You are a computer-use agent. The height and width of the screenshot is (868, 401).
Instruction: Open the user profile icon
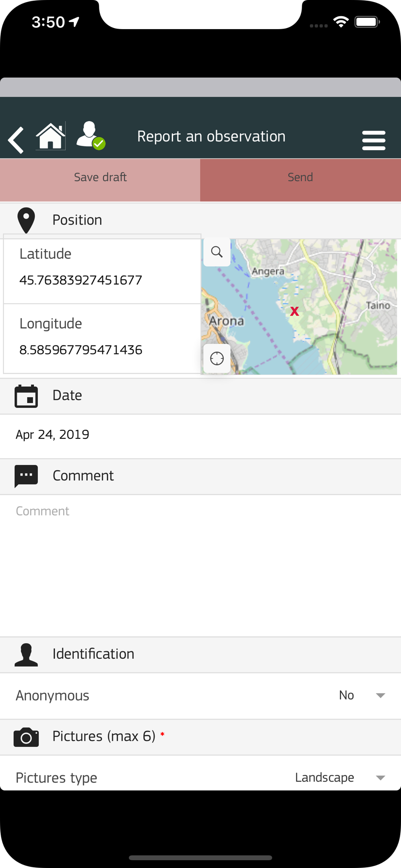pyautogui.click(x=91, y=136)
